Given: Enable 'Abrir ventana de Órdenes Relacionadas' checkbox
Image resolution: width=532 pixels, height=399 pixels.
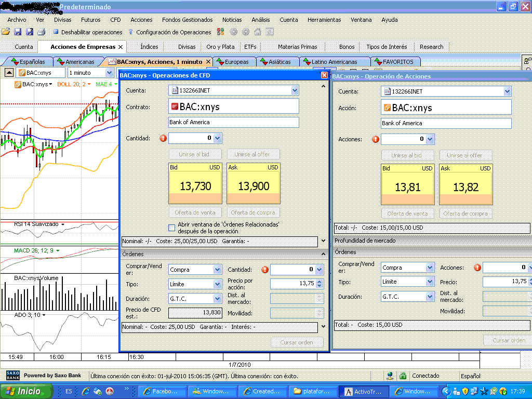Looking at the screenshot, I should coord(172,228).
